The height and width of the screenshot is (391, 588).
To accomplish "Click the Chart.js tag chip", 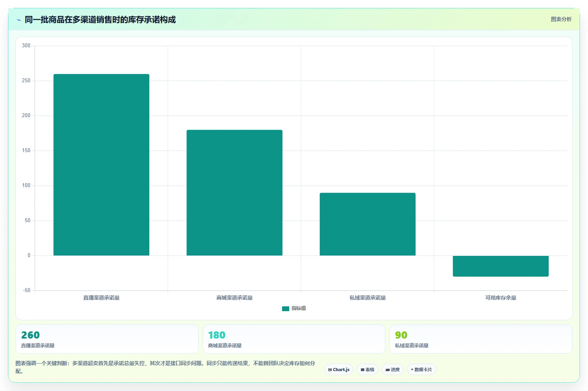I will (x=339, y=370).
